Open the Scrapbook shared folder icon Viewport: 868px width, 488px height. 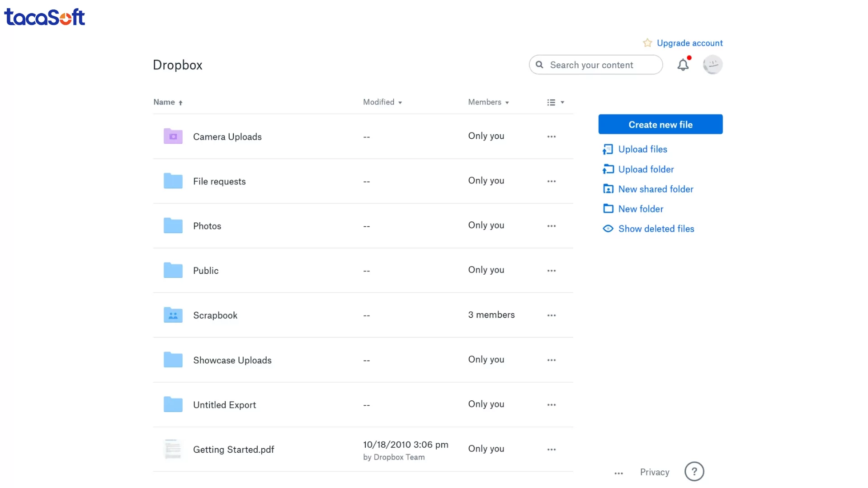point(173,315)
